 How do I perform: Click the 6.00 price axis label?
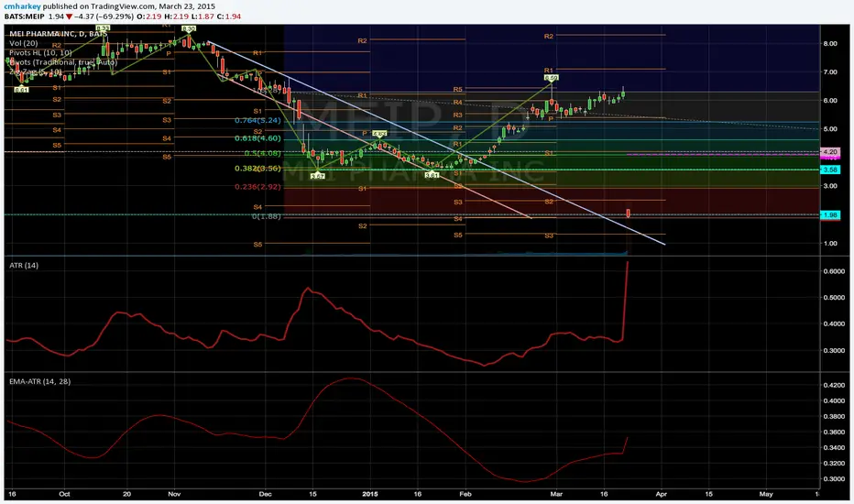830,100
